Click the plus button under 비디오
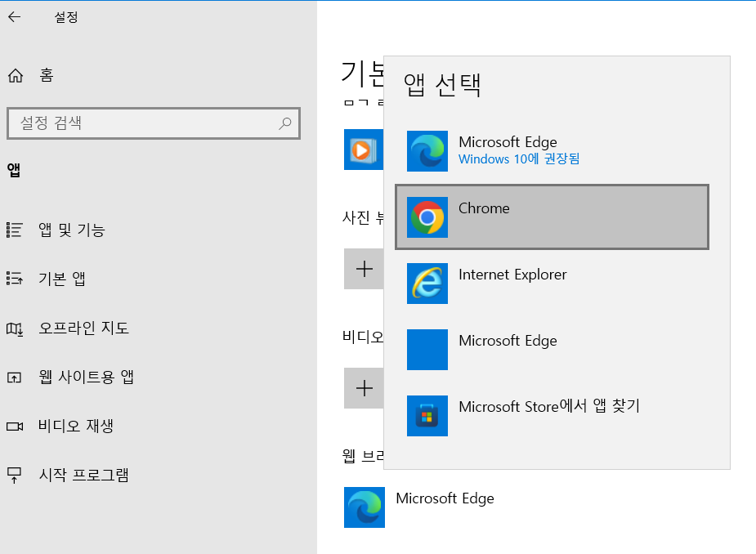The width and height of the screenshot is (756, 554). 364,388
